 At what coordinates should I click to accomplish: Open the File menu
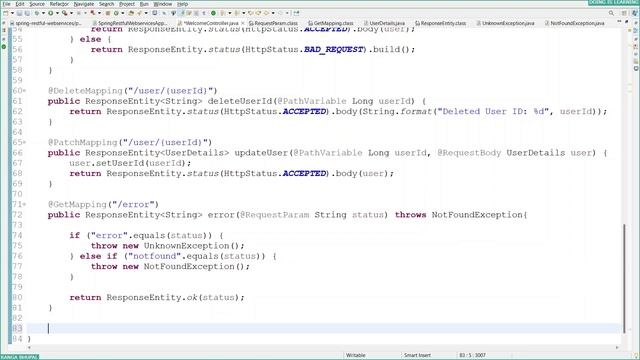coord(7,4)
